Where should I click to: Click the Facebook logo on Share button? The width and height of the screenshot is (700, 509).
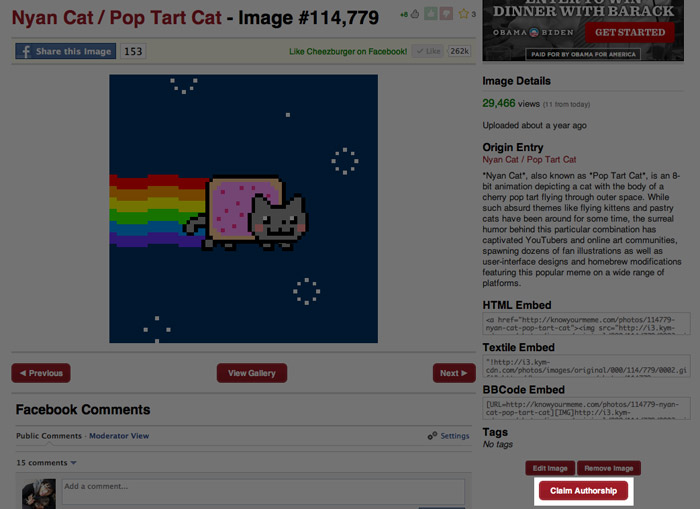[x=25, y=51]
